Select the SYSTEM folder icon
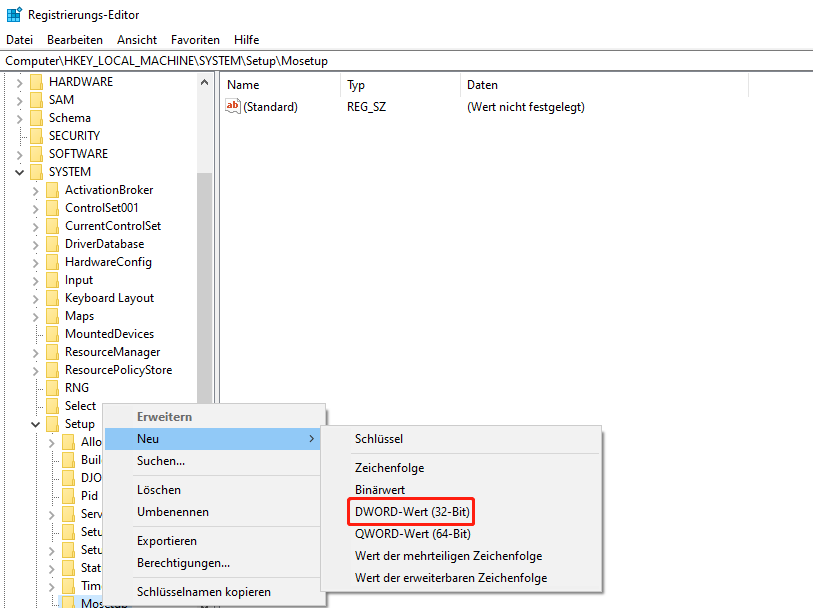This screenshot has height=608, width=813. pyautogui.click(x=36, y=172)
